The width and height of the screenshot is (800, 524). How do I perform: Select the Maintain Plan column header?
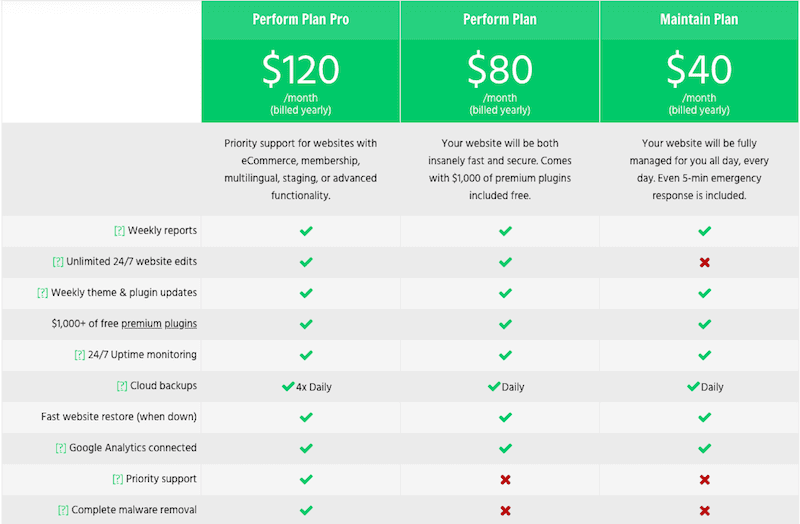tap(699, 19)
